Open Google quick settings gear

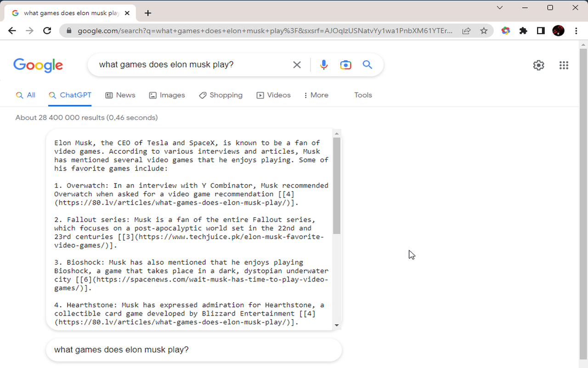pyautogui.click(x=538, y=65)
